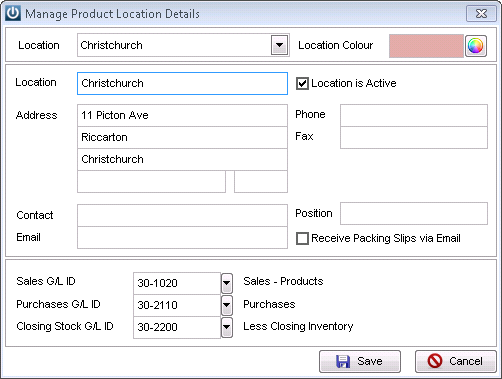Click the Position input field

[x=414, y=213]
